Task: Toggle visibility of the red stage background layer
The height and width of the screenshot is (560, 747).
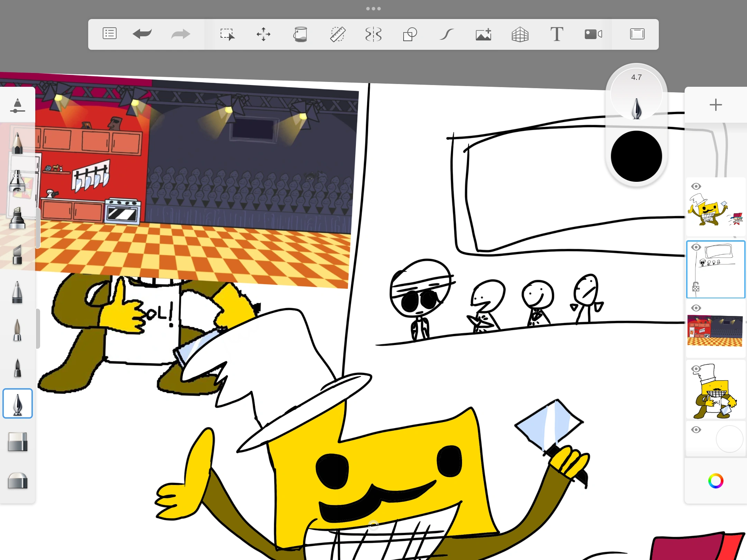Action: tap(697, 308)
